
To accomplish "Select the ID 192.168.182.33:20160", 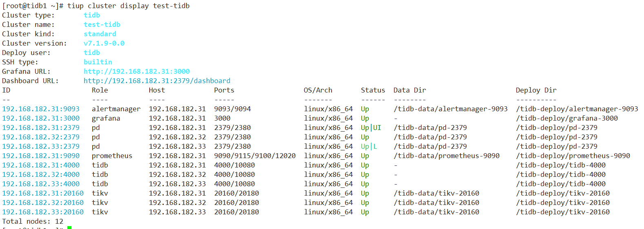I will pos(43,212).
